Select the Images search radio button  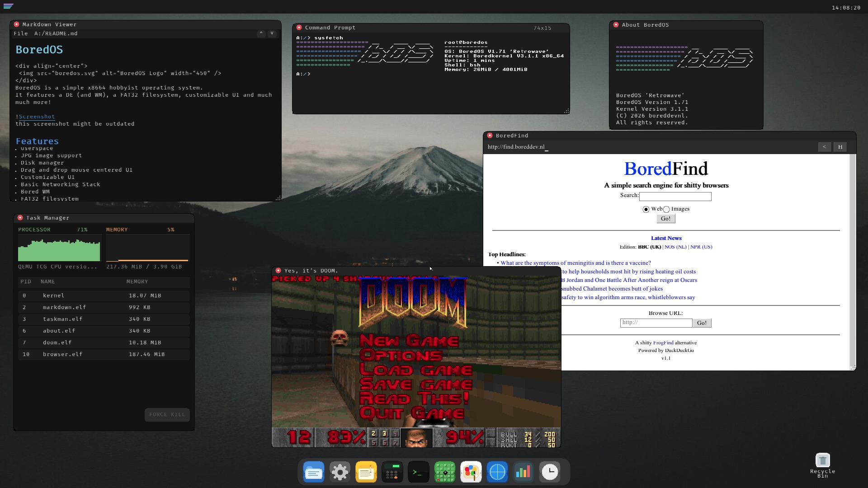pos(666,209)
